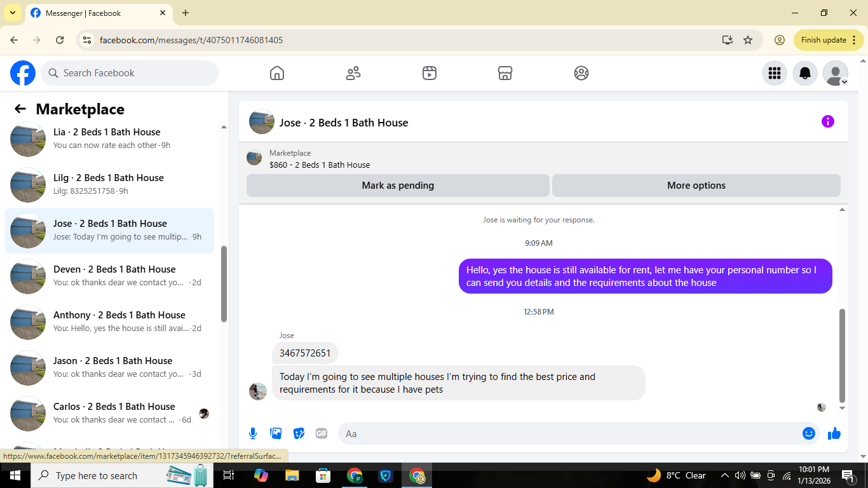
Task: Select Jose conversation in list
Action: click(109, 231)
